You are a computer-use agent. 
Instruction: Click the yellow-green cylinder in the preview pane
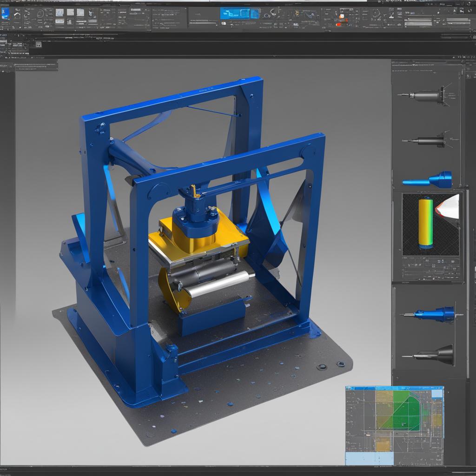coord(425,224)
